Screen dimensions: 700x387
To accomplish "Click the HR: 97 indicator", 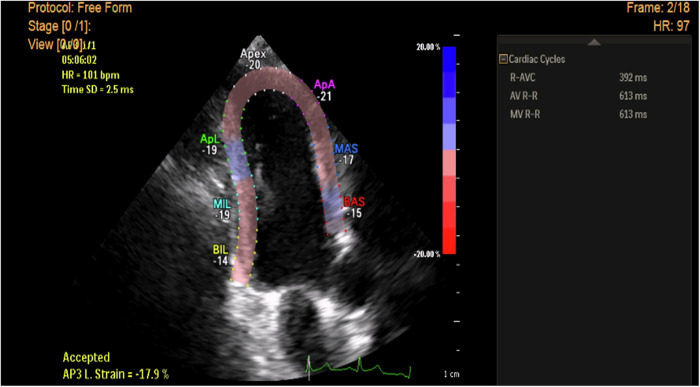I will (x=671, y=26).
